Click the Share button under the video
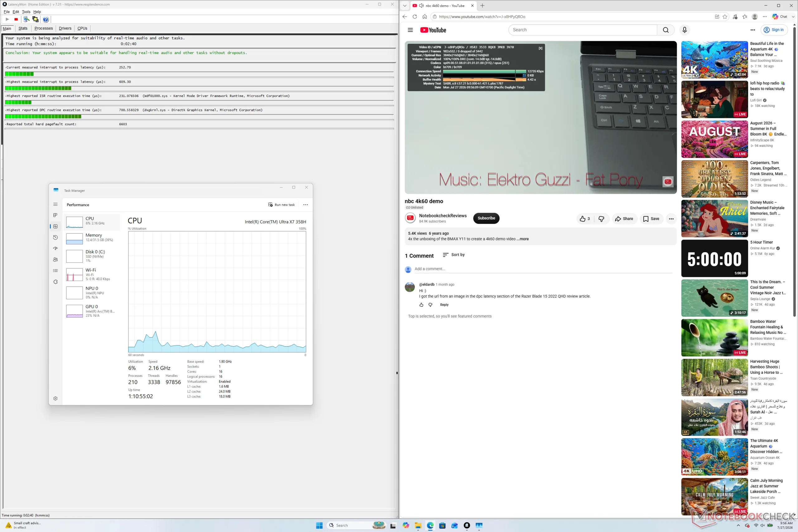This screenshot has height=532, width=798. coord(624,219)
